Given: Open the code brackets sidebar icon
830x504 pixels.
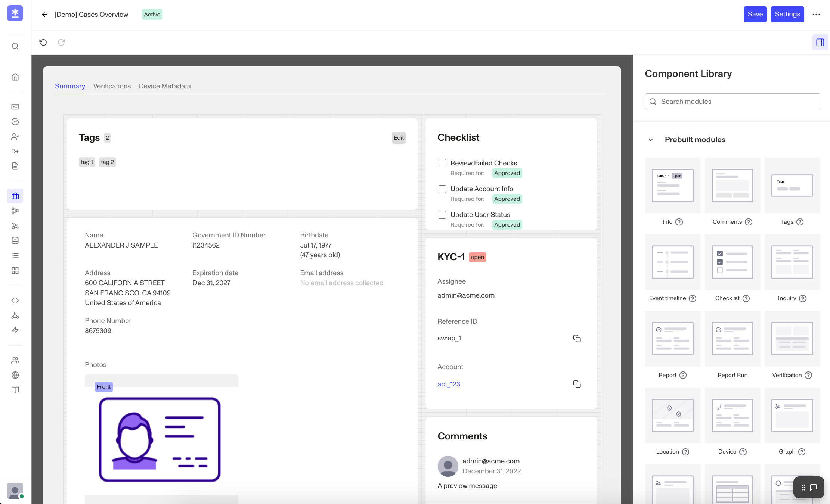Looking at the screenshot, I should coord(15,301).
